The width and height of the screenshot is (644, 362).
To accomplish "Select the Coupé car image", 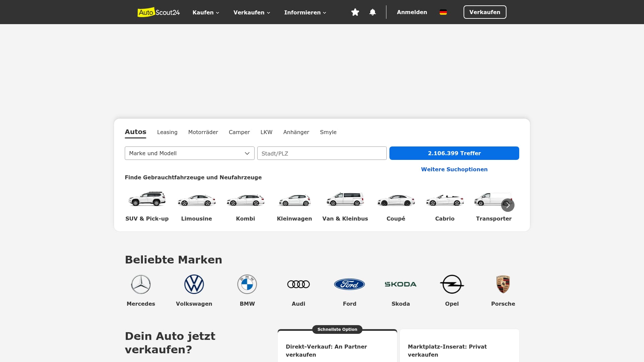I will tap(396, 200).
